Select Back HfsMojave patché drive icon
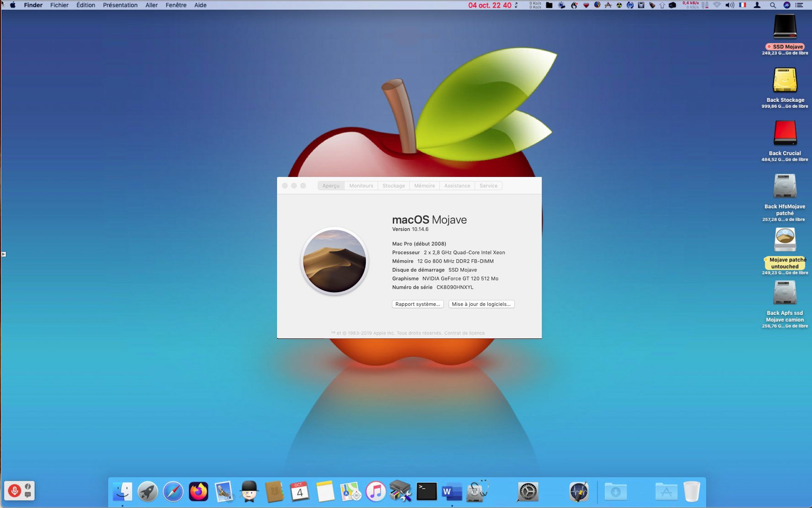The width and height of the screenshot is (812, 508). click(785, 187)
